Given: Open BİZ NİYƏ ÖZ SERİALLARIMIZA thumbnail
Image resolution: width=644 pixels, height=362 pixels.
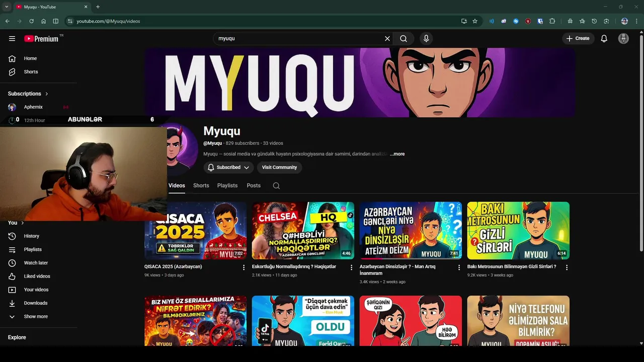Looking at the screenshot, I should [x=195, y=321].
